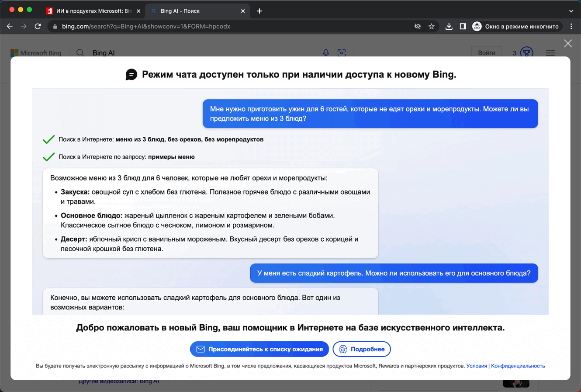This screenshot has width=581, height=392.
Task: Open a new browser tab
Action: click(x=259, y=11)
